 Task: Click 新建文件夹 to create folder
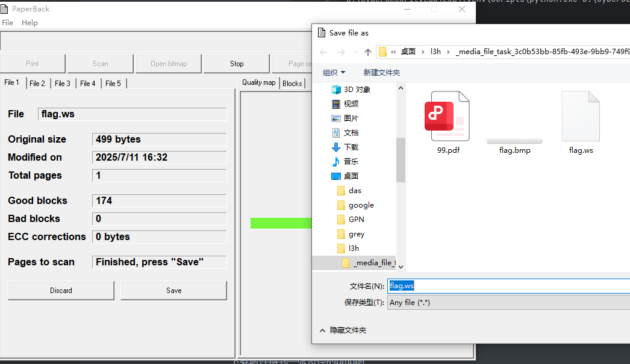click(x=382, y=73)
